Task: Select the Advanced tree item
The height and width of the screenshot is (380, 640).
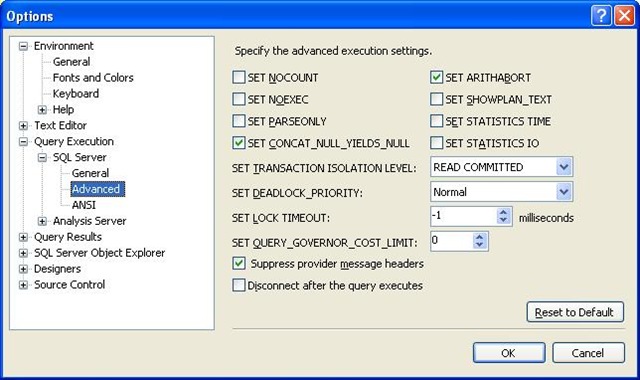Action: point(98,189)
